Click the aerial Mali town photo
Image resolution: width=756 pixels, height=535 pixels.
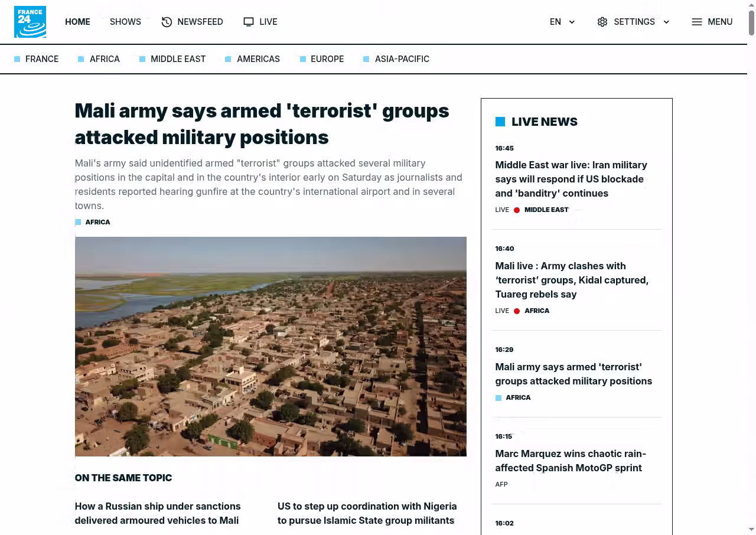click(271, 347)
